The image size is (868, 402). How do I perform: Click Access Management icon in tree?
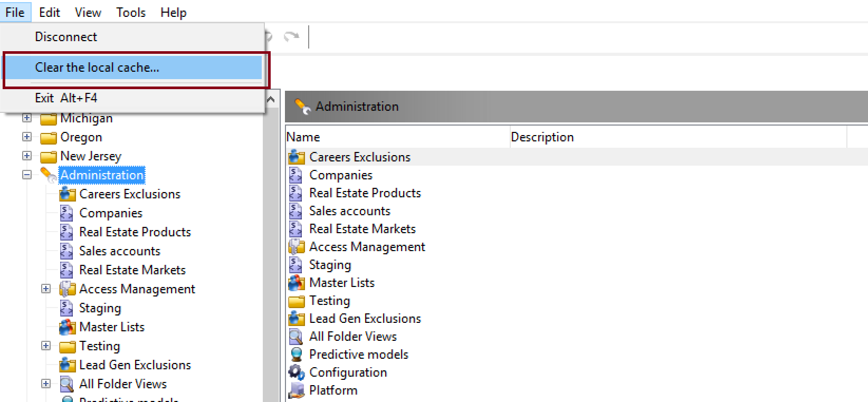point(68,289)
